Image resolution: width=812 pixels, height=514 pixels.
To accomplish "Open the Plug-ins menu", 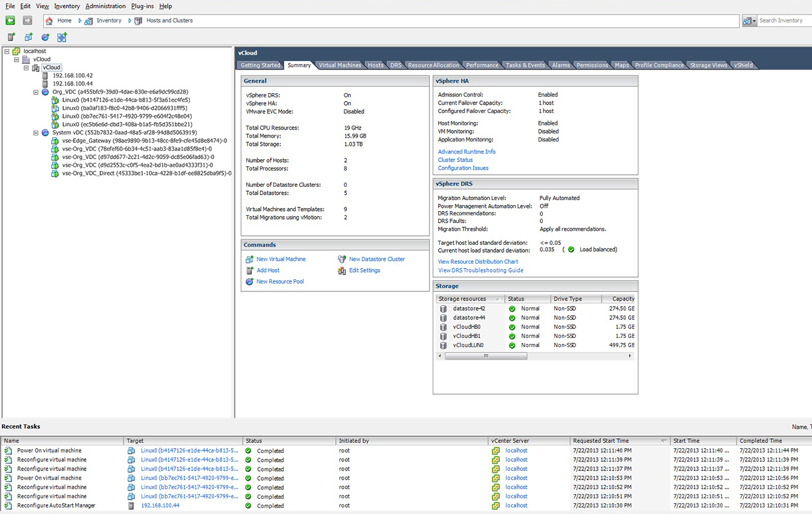I will pyautogui.click(x=142, y=6).
